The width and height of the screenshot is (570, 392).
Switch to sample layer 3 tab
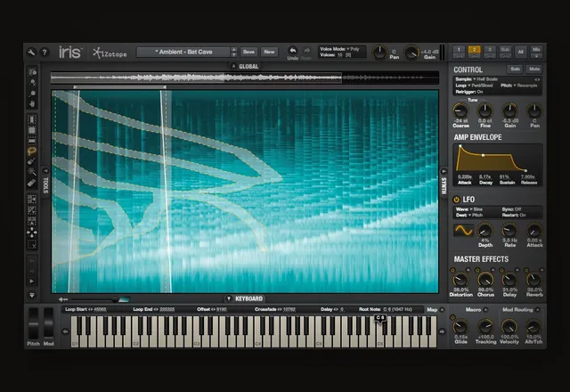490,52
